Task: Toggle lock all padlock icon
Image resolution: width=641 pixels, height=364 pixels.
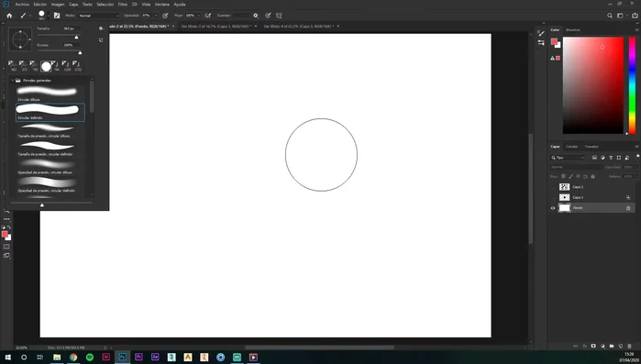Action: tap(592, 176)
